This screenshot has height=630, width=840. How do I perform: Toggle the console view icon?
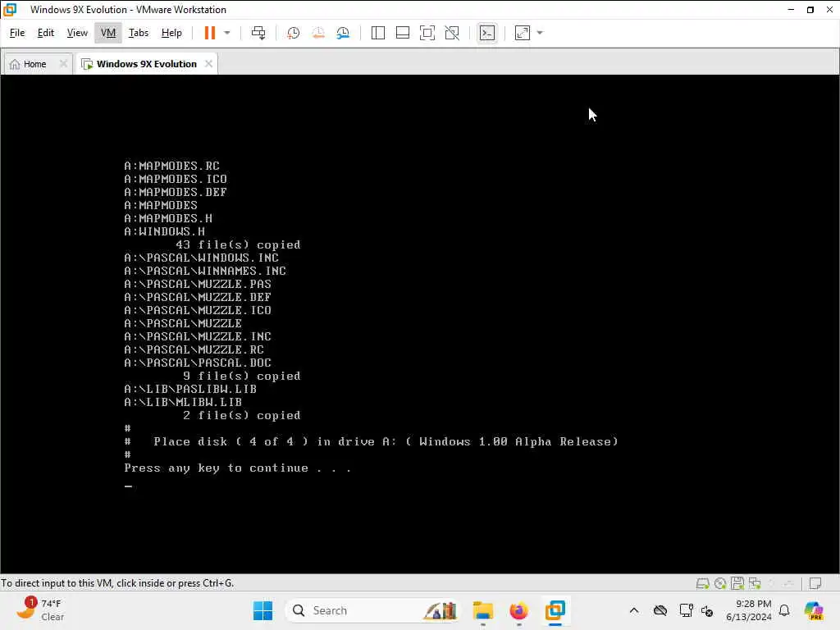click(x=487, y=33)
